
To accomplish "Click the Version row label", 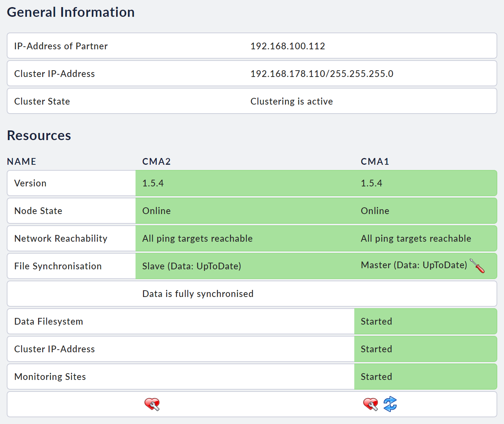I will point(30,183).
